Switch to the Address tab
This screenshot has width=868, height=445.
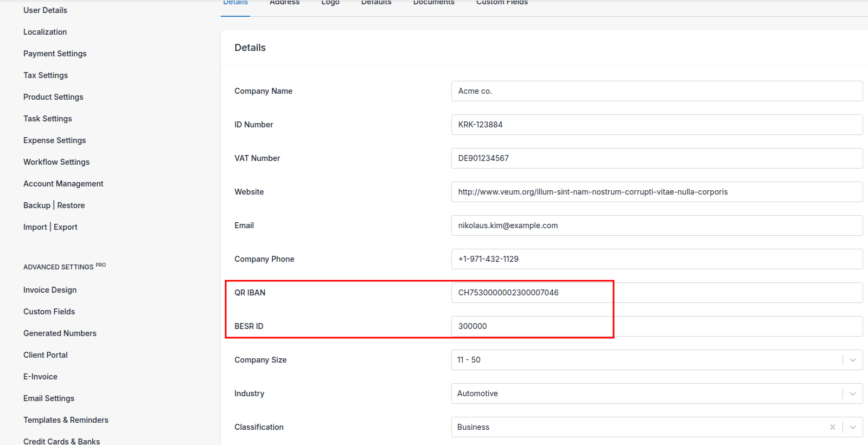[284, 3]
